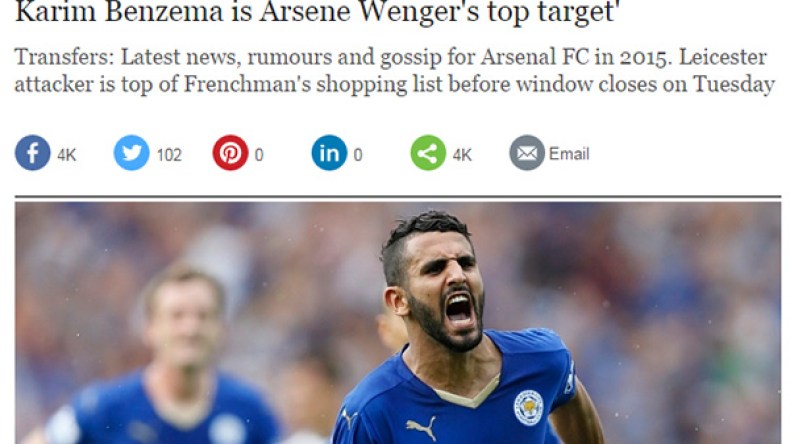Open the green general share icon
The height and width of the screenshot is (444, 790).
tap(428, 153)
